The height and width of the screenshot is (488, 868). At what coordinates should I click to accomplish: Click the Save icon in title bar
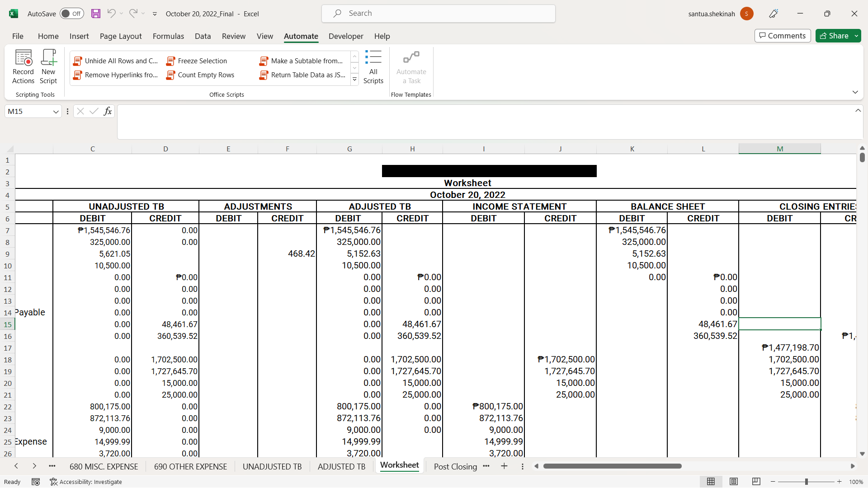pos(96,14)
